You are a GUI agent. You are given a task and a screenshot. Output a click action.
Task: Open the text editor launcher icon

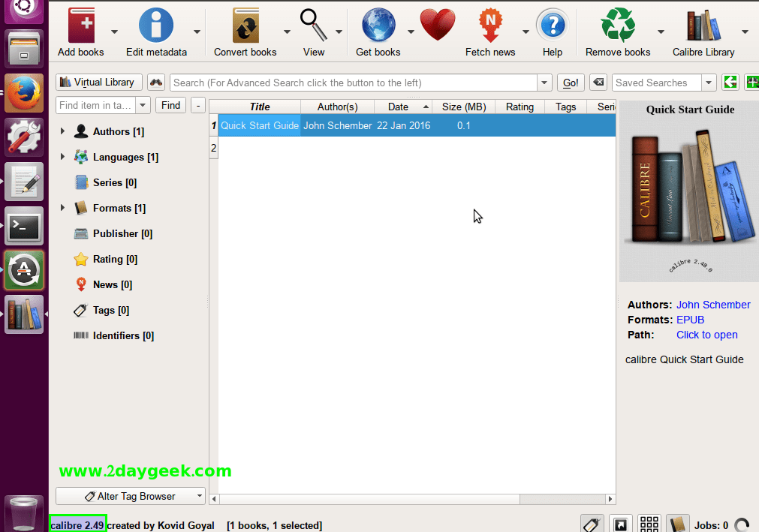pos(24,182)
